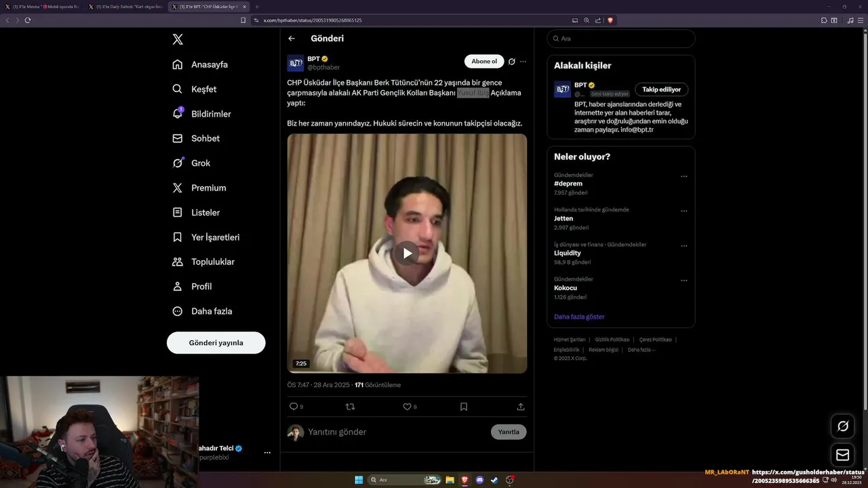Image resolution: width=868 pixels, height=488 pixels.
Task: Open floating messages envelope button
Action: click(x=843, y=454)
